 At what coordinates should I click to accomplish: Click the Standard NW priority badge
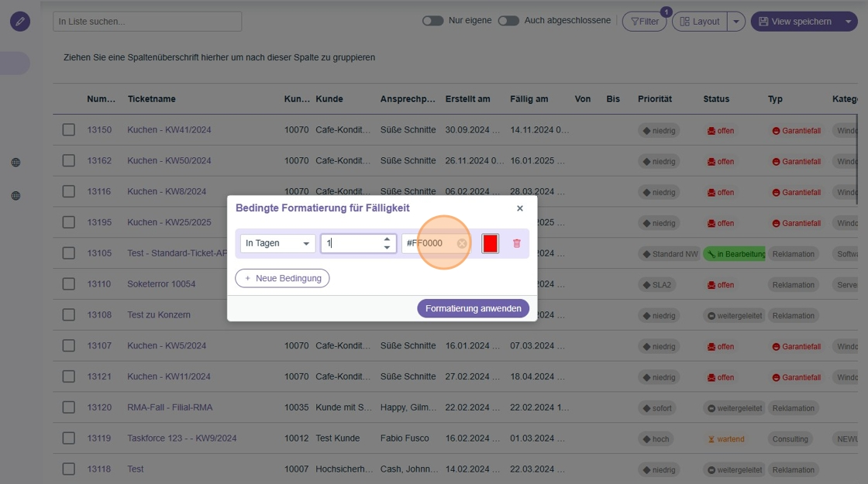[x=670, y=254]
